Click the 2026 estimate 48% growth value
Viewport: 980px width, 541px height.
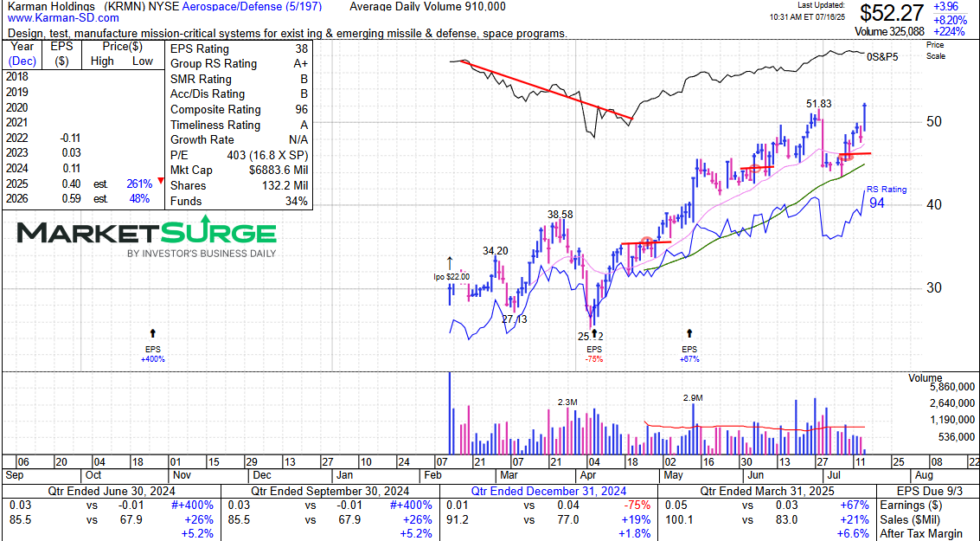pyautogui.click(x=140, y=199)
